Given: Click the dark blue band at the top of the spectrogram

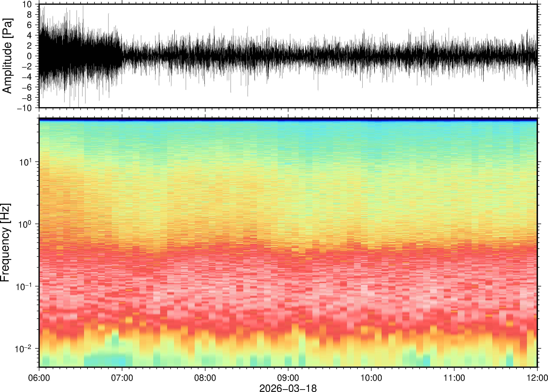Looking at the screenshot, I should 288,119.
